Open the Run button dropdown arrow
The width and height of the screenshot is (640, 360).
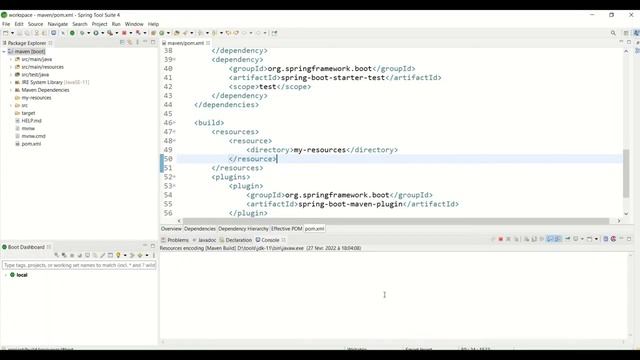102,33
